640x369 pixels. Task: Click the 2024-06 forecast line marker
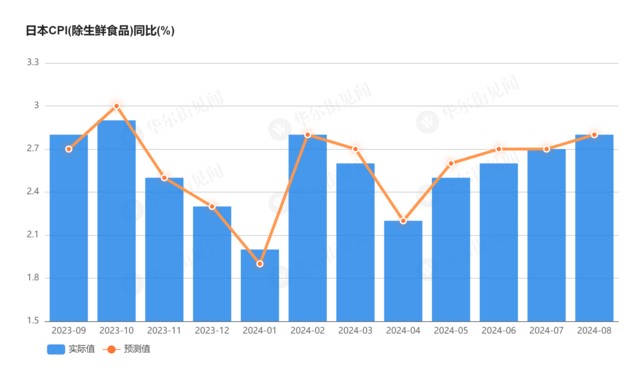[499, 149]
